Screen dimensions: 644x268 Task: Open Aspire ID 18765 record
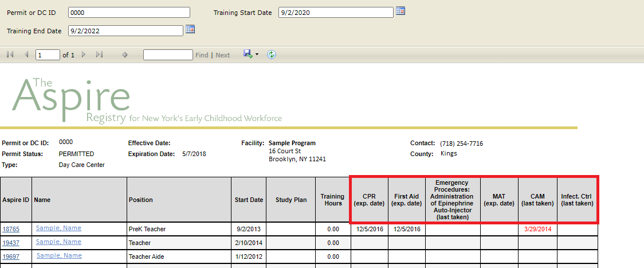tap(11, 229)
